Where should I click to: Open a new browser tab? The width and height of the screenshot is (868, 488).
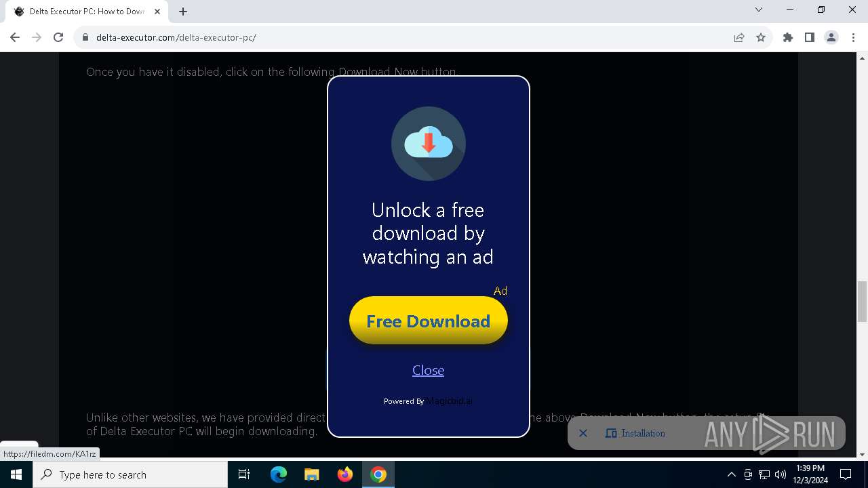tap(183, 12)
